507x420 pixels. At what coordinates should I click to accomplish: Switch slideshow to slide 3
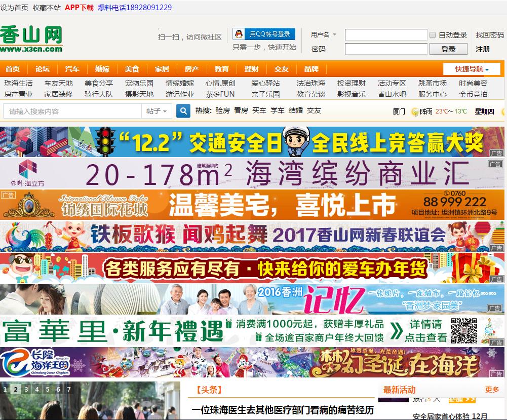[x=26, y=389]
